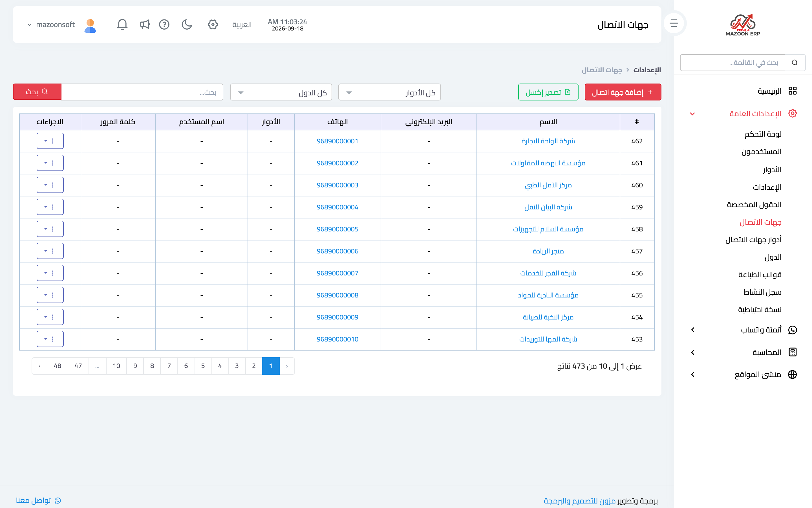812x508 pixels.
Task: Click the الرئيسية dashboard grid icon
Action: (793, 91)
